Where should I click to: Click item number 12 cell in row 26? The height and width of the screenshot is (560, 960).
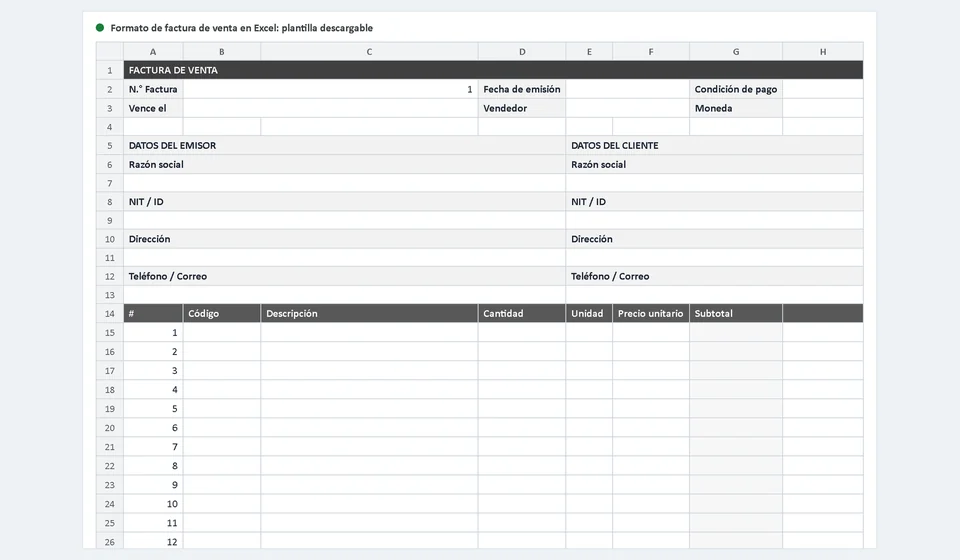(x=153, y=542)
